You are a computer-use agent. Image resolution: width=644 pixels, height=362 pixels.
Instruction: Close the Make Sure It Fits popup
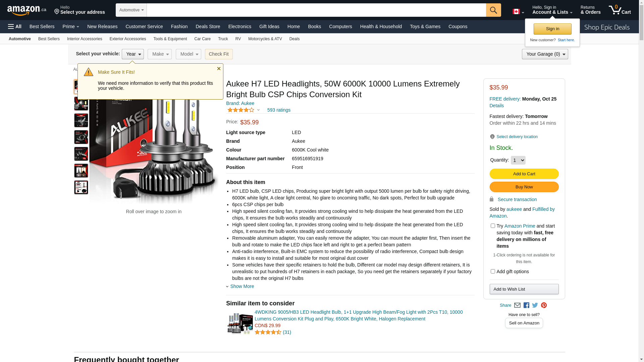coord(219,69)
